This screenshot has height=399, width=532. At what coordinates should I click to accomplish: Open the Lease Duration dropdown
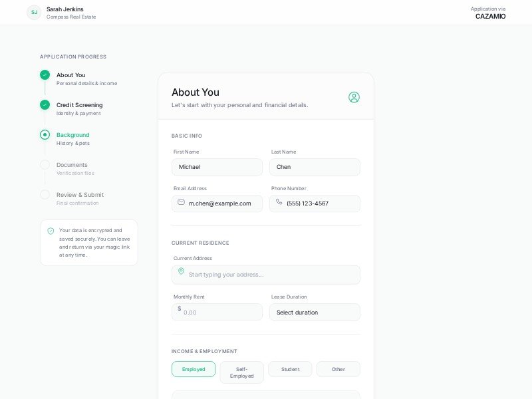315,313
